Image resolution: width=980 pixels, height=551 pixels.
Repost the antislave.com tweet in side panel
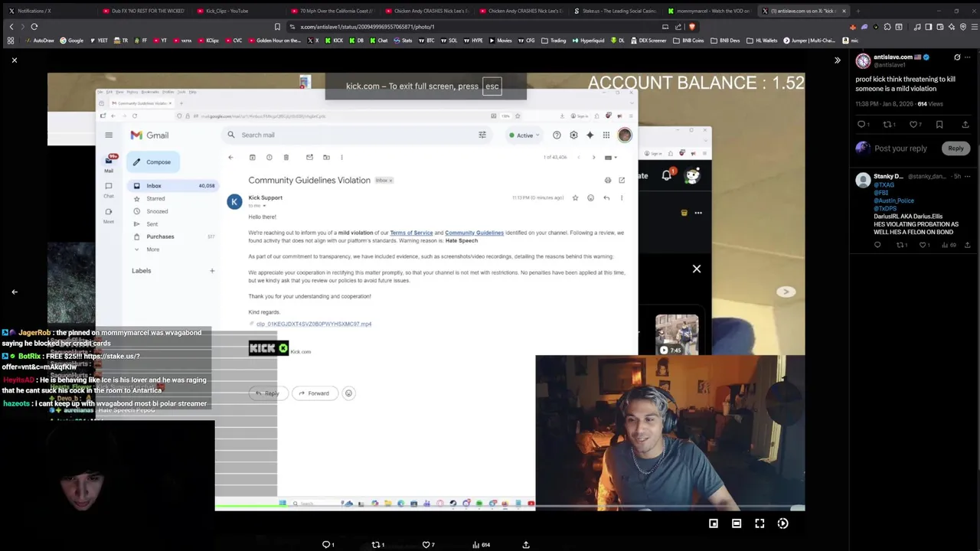889,124
